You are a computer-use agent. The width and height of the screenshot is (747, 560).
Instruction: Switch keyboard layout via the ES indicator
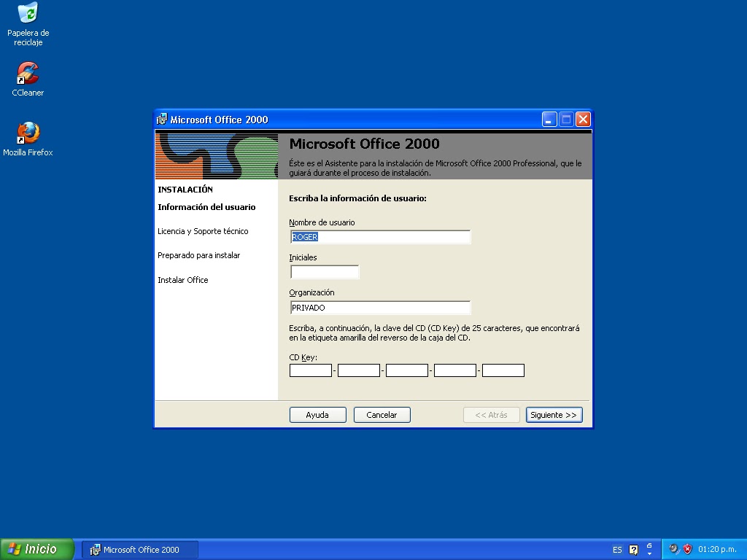point(617,549)
